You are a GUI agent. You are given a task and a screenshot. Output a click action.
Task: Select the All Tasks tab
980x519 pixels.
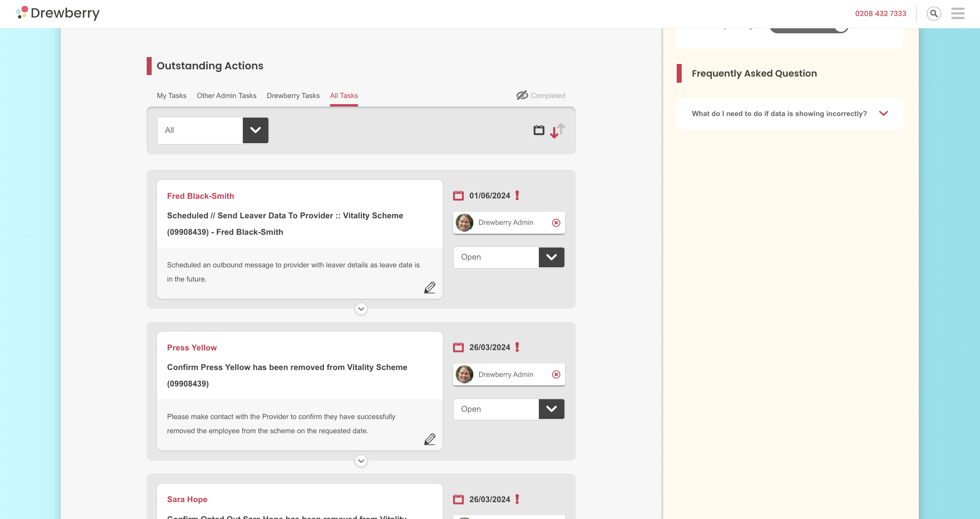pos(344,96)
